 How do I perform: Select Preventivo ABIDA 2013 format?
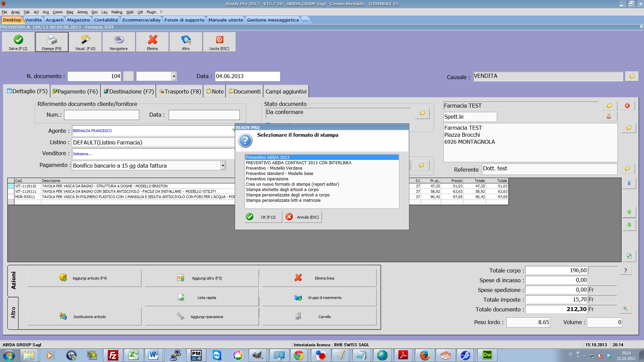[x=322, y=158]
